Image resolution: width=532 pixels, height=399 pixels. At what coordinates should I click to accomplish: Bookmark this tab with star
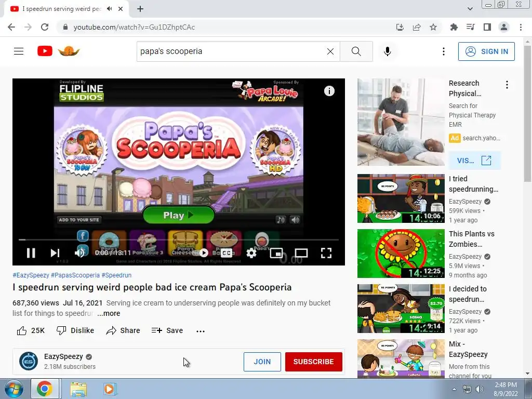tap(433, 27)
